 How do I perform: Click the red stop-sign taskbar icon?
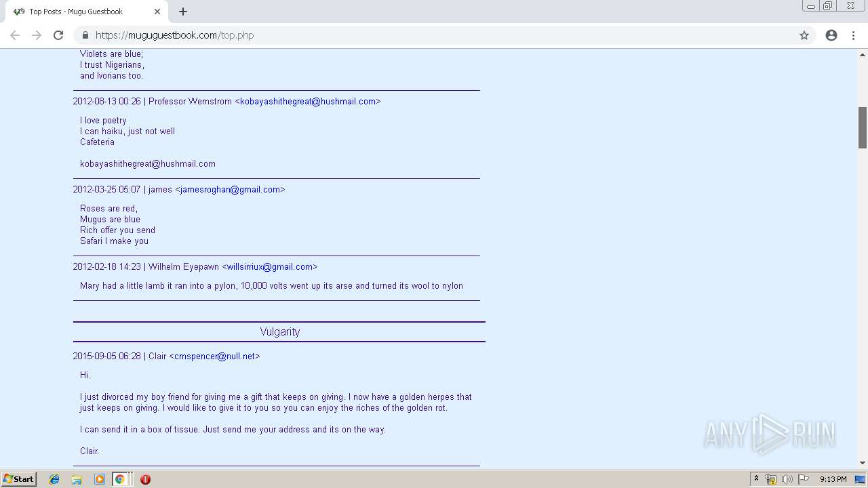pos(145,479)
